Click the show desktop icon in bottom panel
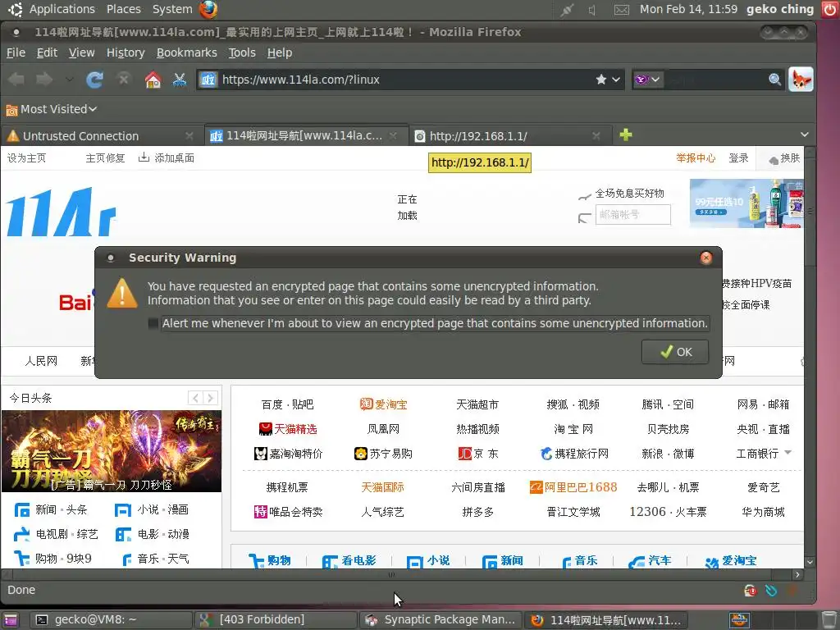 point(10,620)
